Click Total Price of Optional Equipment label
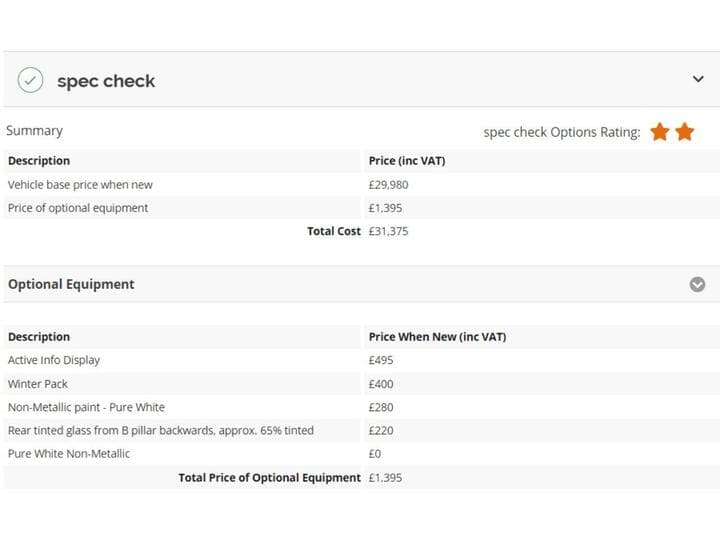Viewport: 720px width, 540px height. pyautogui.click(x=270, y=478)
